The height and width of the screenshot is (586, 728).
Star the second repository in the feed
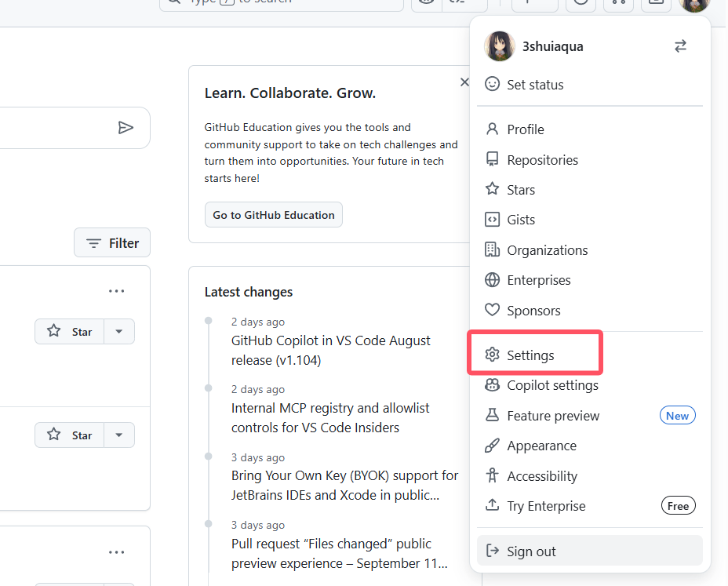[x=70, y=435]
